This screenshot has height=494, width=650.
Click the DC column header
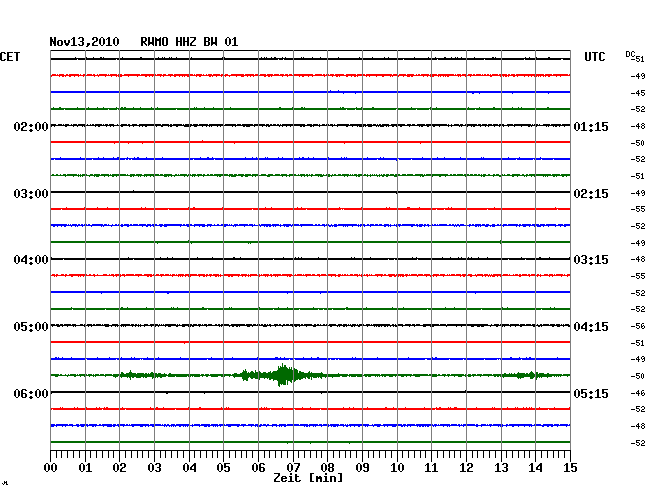click(630, 54)
